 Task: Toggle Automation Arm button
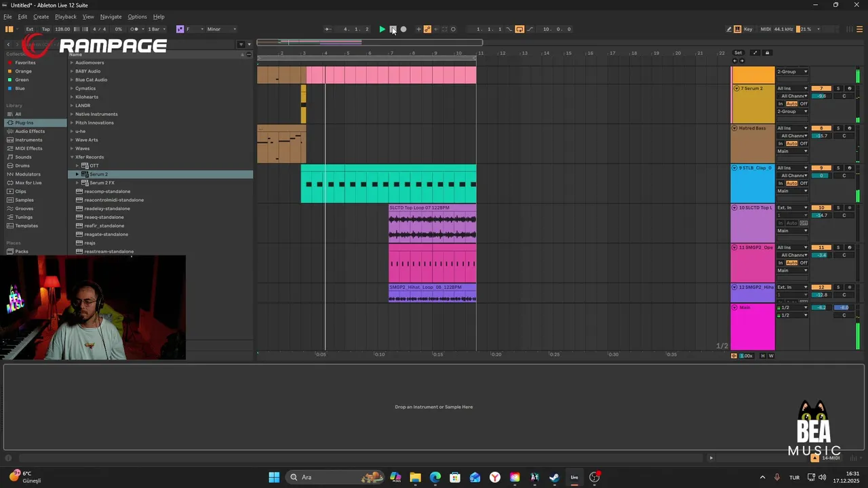click(427, 29)
